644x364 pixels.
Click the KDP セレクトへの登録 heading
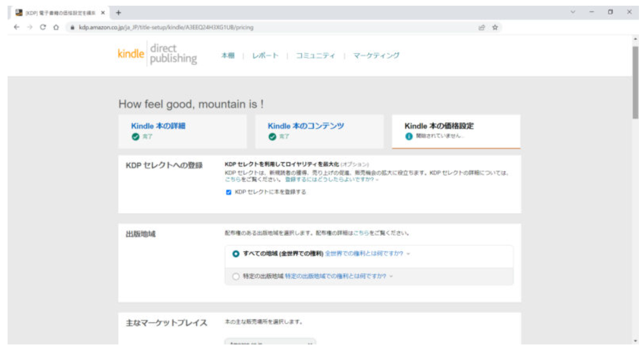[164, 165]
